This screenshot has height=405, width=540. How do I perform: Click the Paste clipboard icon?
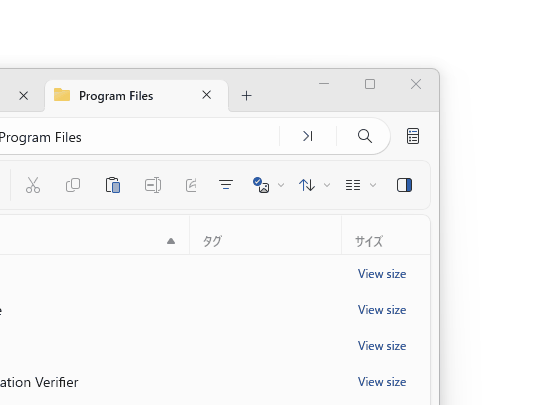[x=113, y=185]
